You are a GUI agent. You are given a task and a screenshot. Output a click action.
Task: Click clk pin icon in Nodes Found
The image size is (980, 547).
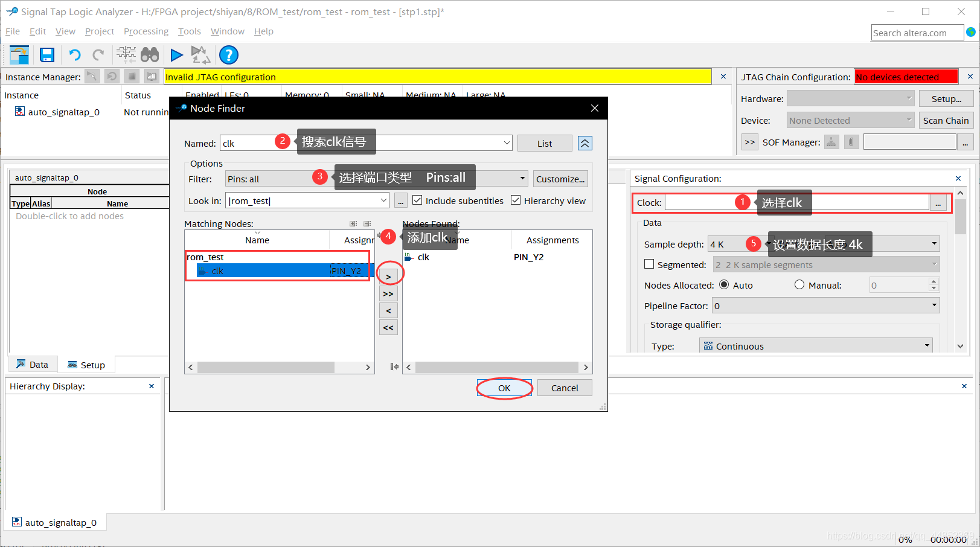point(409,257)
